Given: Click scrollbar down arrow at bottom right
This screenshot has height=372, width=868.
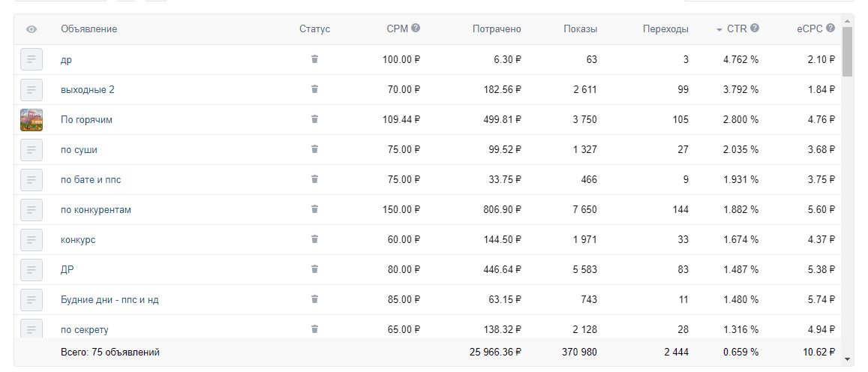Looking at the screenshot, I should [847, 359].
